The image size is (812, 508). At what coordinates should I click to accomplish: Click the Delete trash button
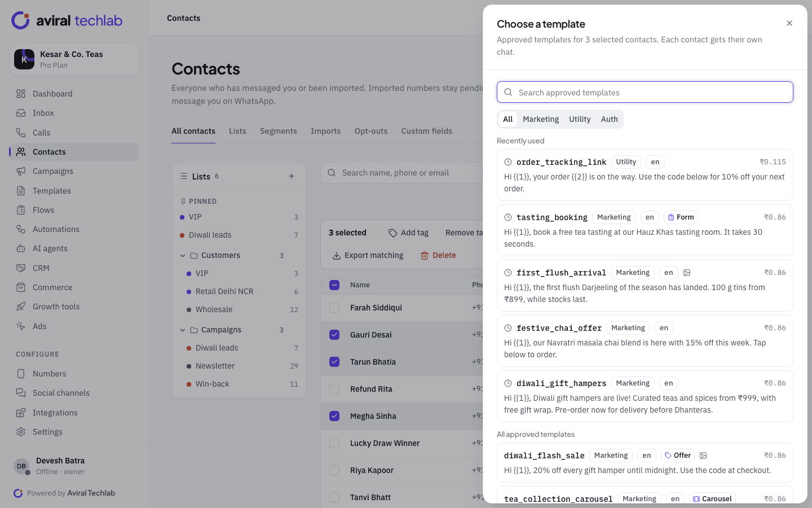click(438, 255)
